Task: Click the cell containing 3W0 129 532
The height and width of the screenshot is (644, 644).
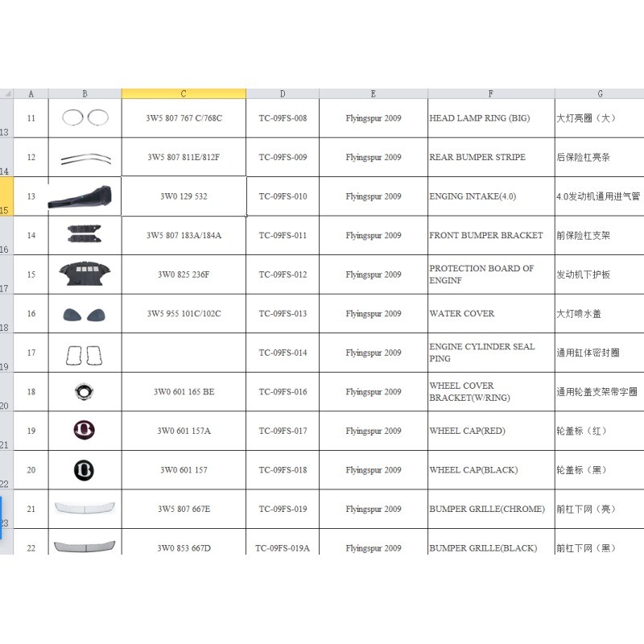Action: click(184, 196)
